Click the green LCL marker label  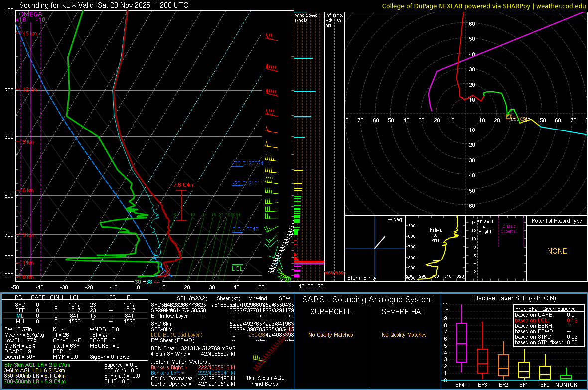pyautogui.click(x=237, y=268)
